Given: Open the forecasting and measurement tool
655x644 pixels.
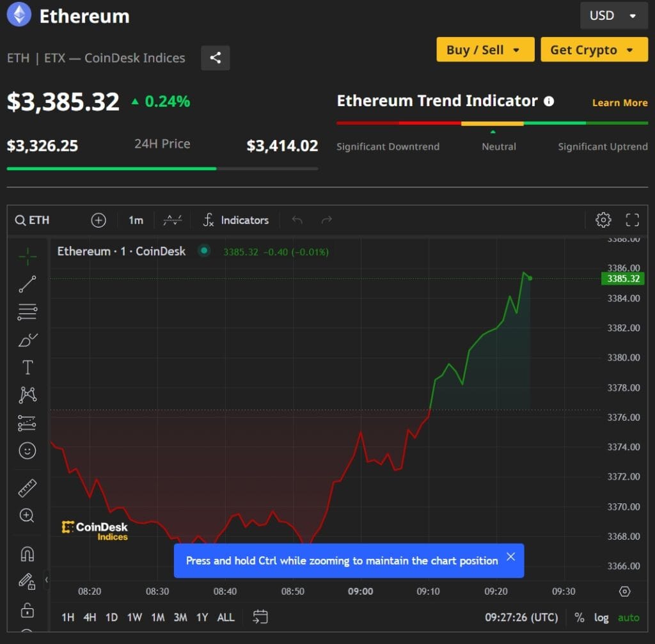Looking at the screenshot, I should coord(28,423).
